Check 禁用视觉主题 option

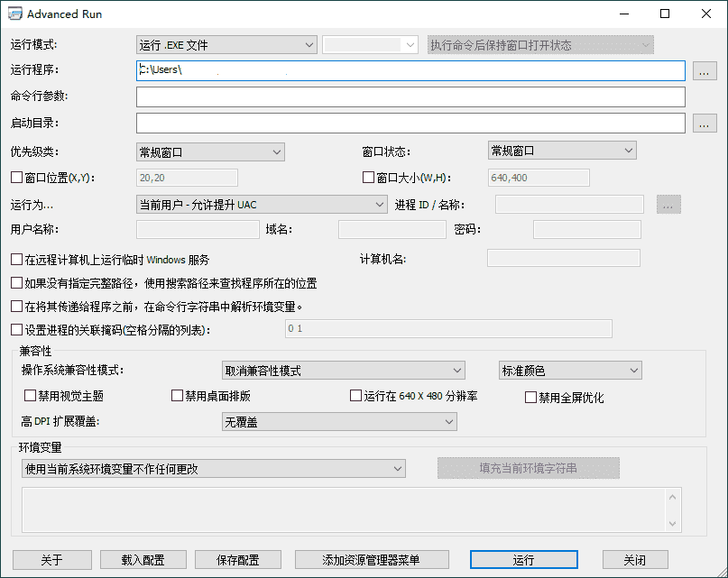click(31, 396)
